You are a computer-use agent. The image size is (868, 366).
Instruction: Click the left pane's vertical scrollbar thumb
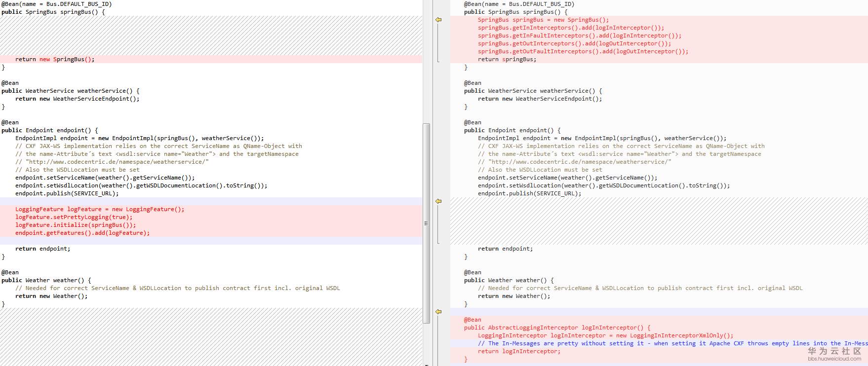[x=427, y=223]
